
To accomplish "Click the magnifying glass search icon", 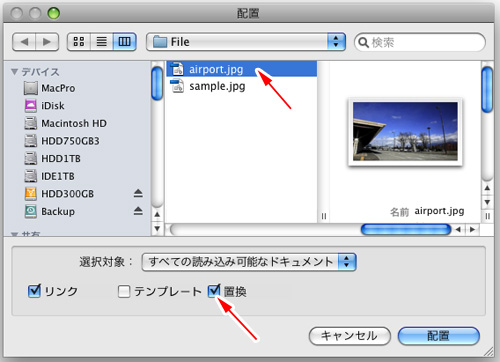I will pos(363,43).
